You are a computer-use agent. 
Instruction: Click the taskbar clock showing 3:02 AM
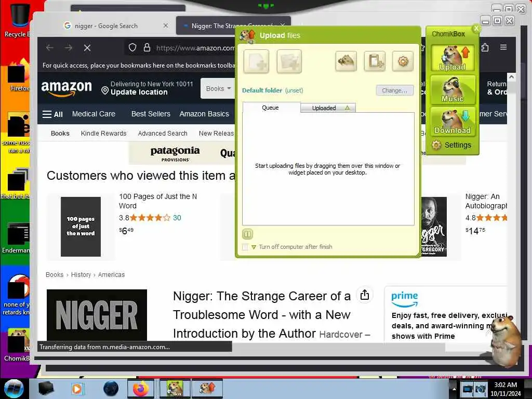coord(506,389)
